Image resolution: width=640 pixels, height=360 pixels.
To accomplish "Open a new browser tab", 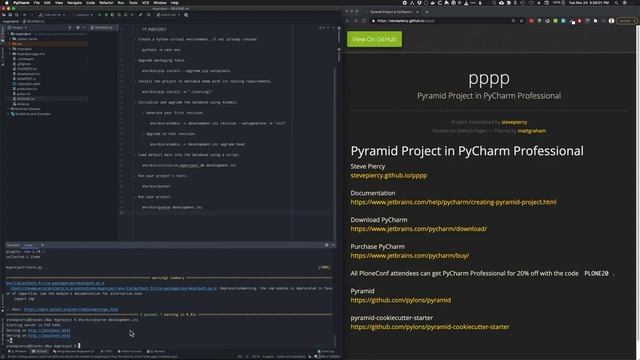I will (427, 12).
